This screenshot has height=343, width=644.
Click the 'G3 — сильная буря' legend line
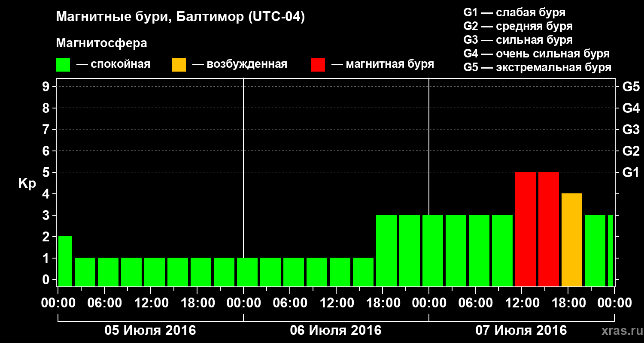[x=518, y=40]
